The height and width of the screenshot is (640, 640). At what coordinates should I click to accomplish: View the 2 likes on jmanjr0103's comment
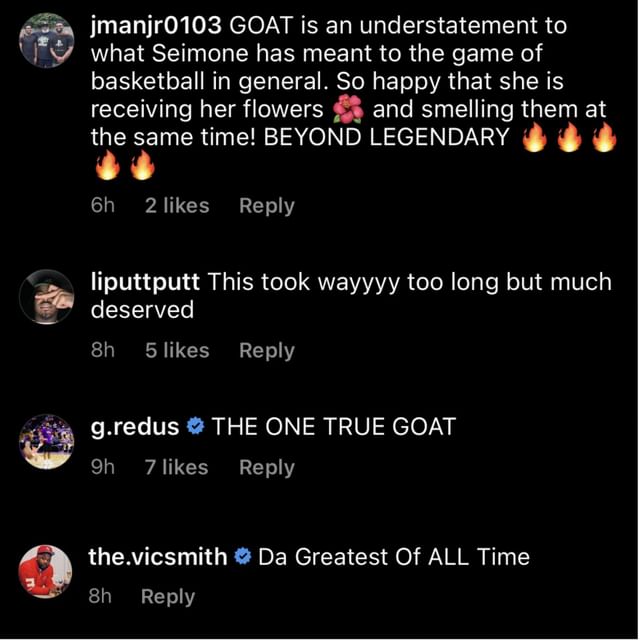177,205
